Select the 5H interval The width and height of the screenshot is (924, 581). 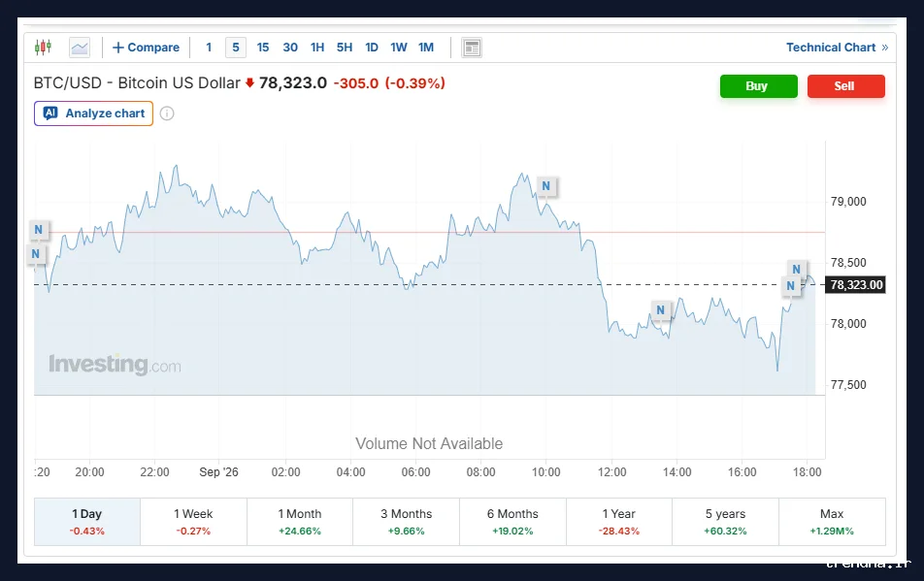(x=345, y=48)
